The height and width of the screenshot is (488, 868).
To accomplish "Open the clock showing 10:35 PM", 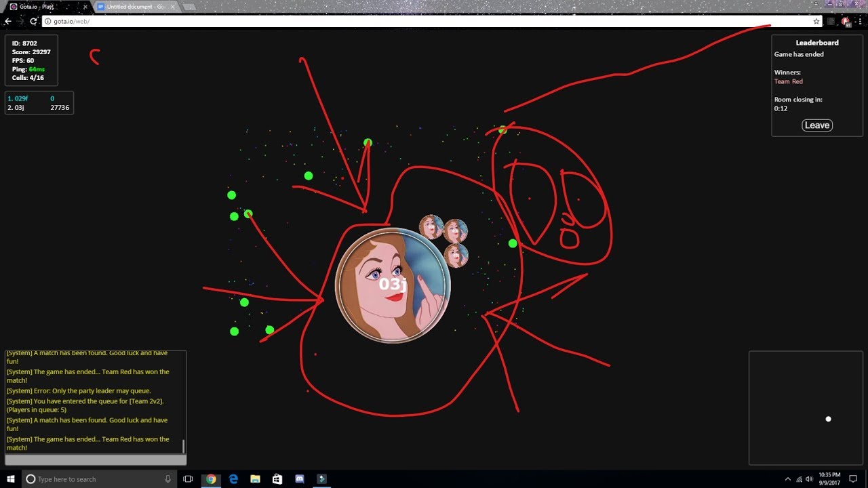I will (829, 479).
